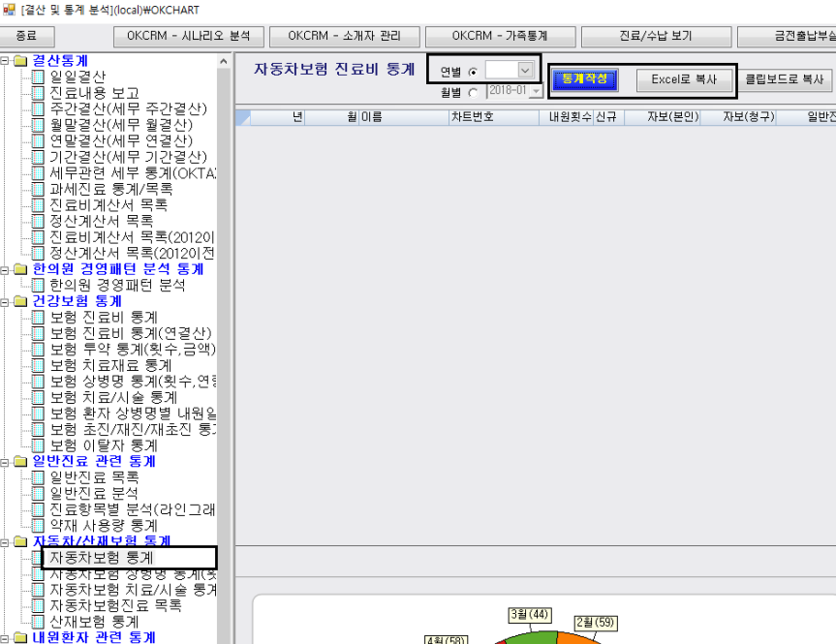Click the document icon beside 주간결산(세무 주간결산)

pos(38,108)
